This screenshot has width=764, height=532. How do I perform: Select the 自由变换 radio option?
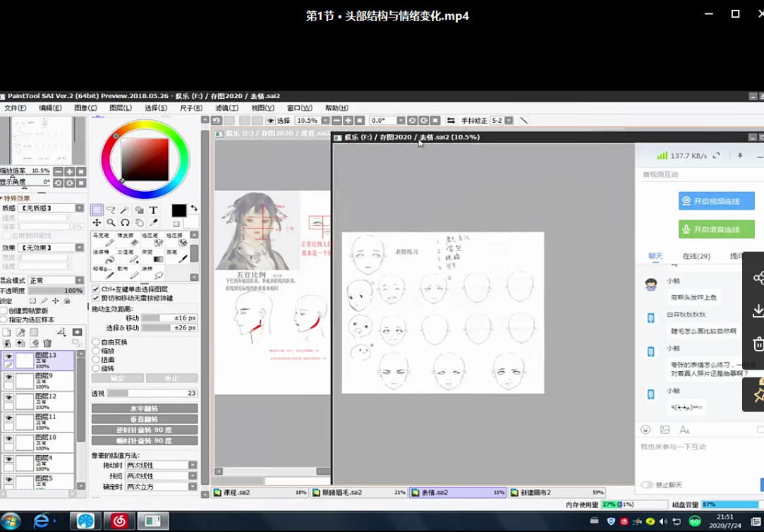(x=96, y=342)
